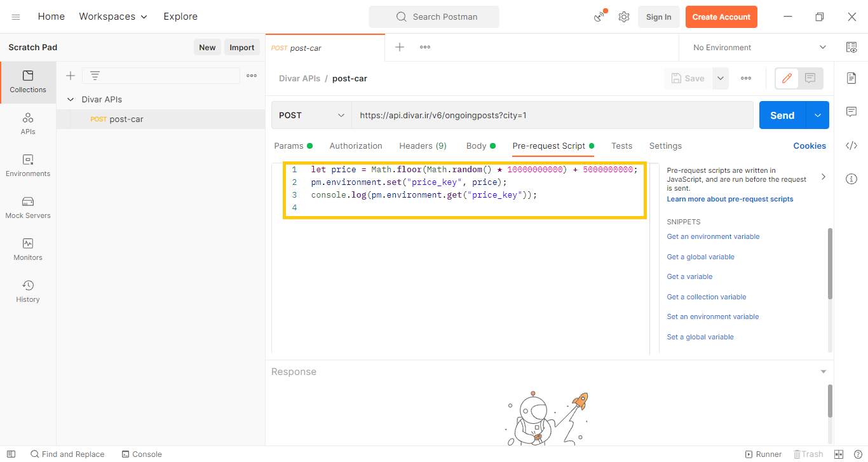Open the Mock Servers sidebar section
This screenshot has height=462, width=868.
(x=28, y=208)
